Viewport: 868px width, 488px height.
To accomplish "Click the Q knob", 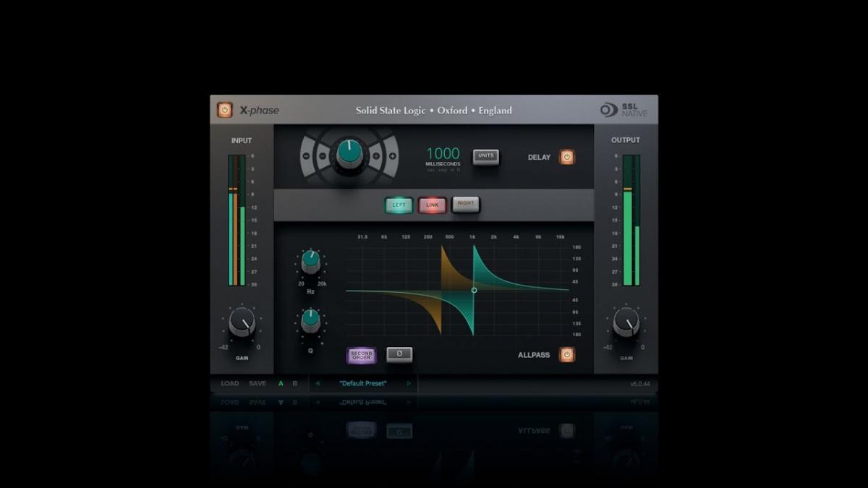I will 310,320.
